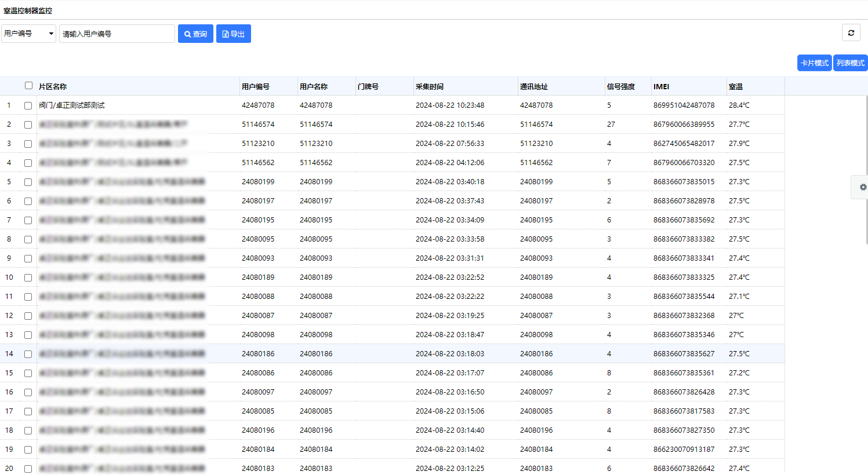The image size is (868, 475).
Task: Check the row with user 51123210
Action: click(x=28, y=144)
